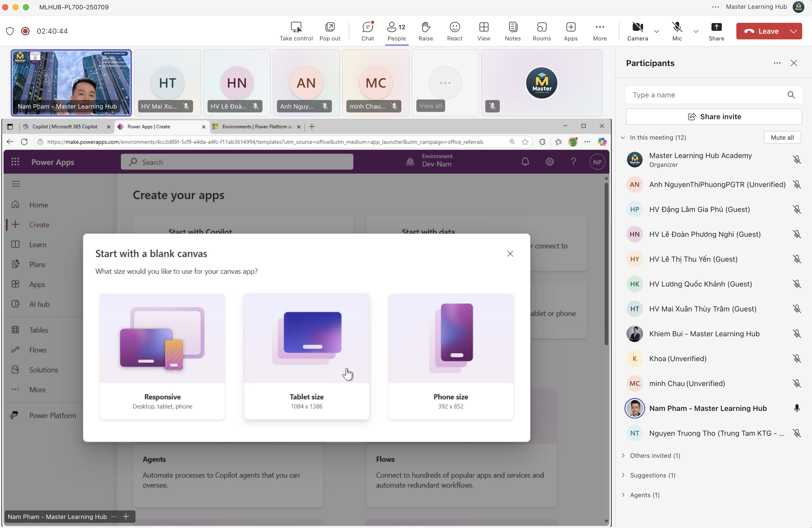Screen dimensions: 812x528
Task: Click Mute all button
Action: pos(782,138)
